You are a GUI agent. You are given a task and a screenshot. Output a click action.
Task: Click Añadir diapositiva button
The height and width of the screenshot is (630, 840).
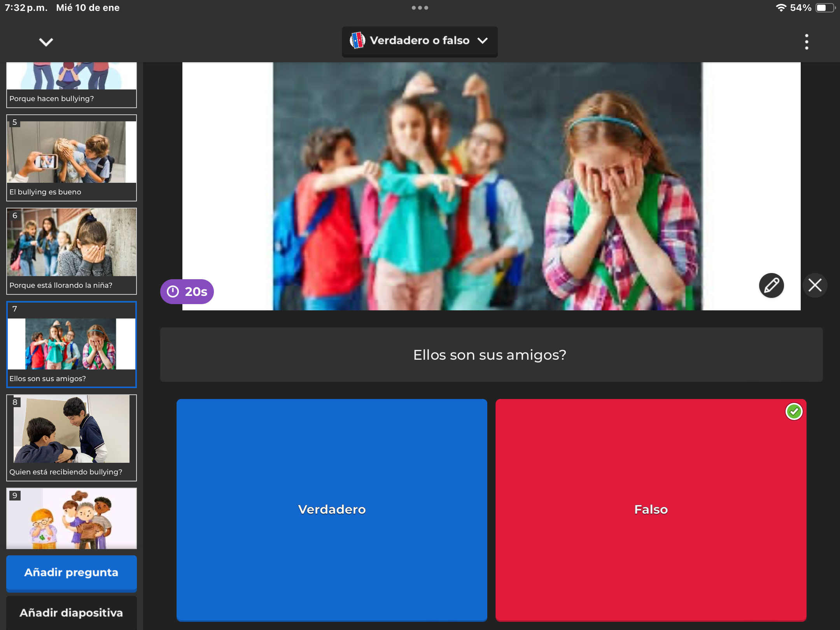[x=71, y=613]
